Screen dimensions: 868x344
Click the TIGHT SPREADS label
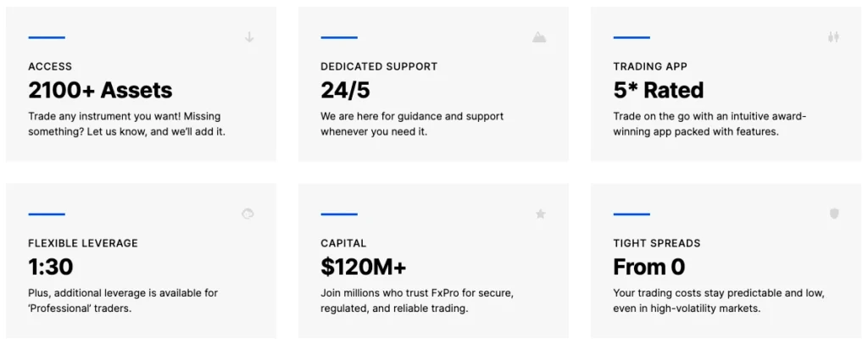(657, 243)
